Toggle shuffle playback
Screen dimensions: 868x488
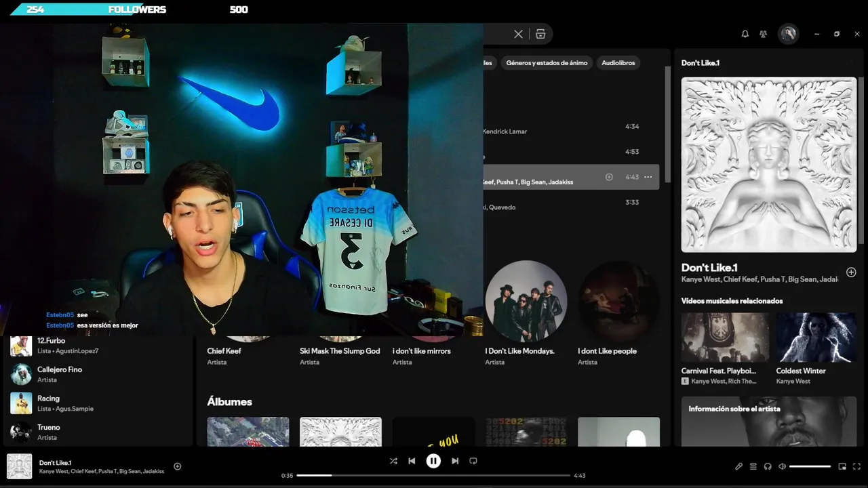393,461
